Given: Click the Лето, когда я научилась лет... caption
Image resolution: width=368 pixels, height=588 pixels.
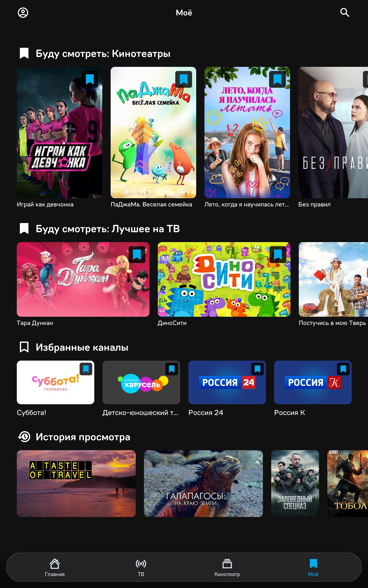Looking at the screenshot, I should (x=247, y=205).
